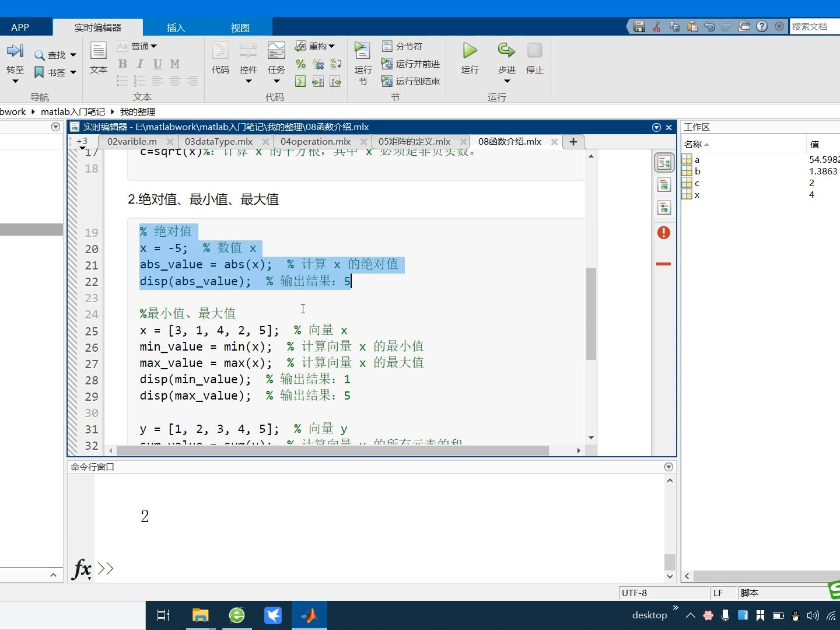
Task: Click the editor vertical scrollbar thumb
Action: tap(591, 314)
